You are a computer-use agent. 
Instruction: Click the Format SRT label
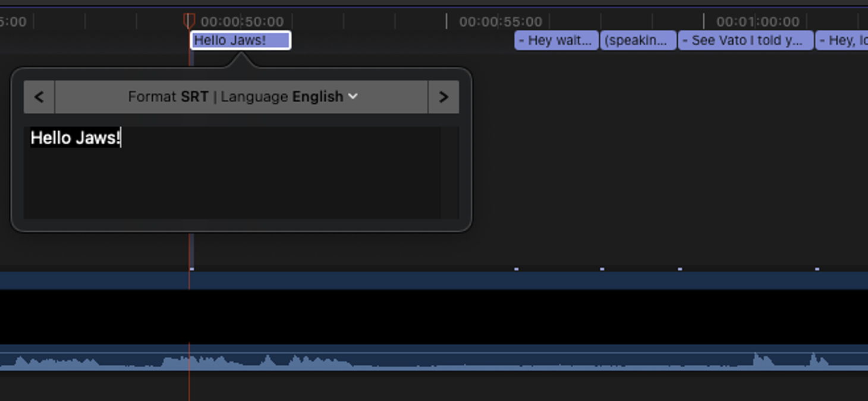(168, 97)
